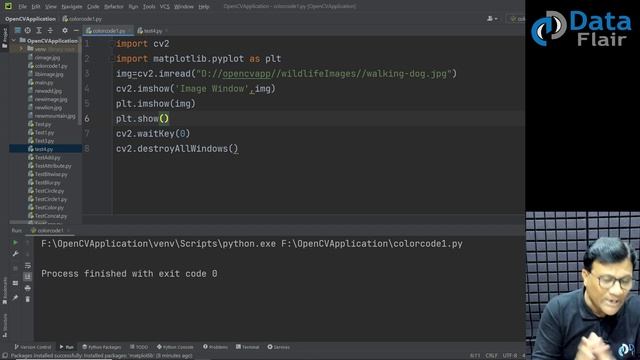Select colorcode1.py in project tree
Viewport: 640px width, 360px height.
[x=48, y=66]
